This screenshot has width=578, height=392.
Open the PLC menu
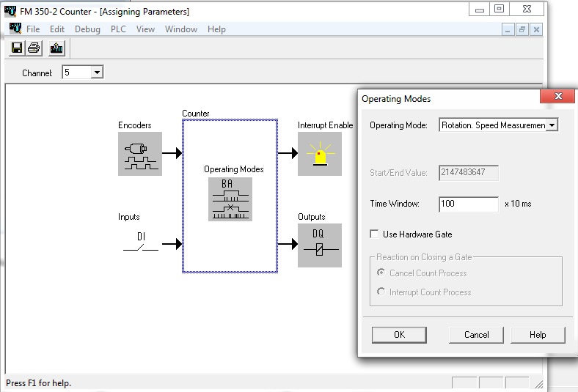118,29
